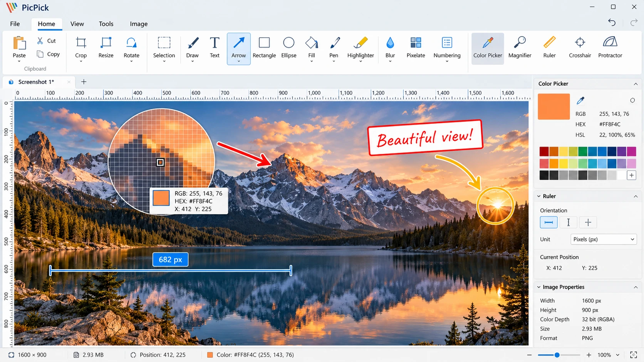The height and width of the screenshot is (362, 644).
Task: Activate the Color Picker tool in ribbon
Action: click(488, 48)
